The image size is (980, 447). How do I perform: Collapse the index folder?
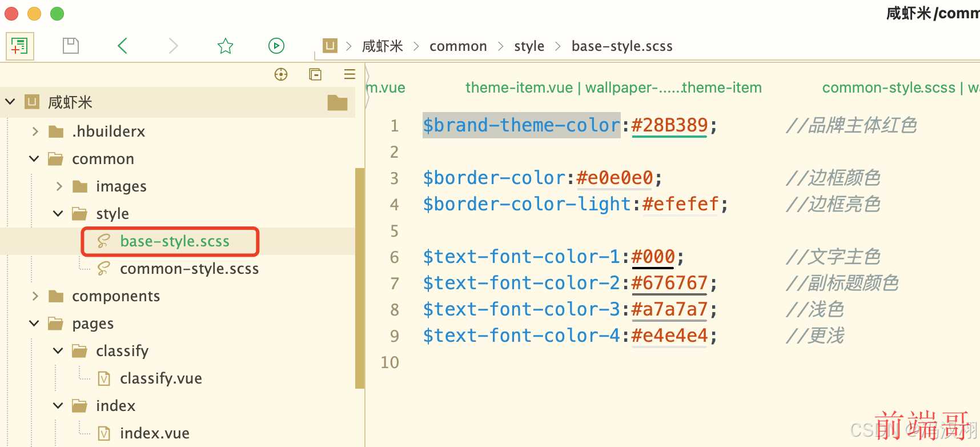[x=58, y=406]
